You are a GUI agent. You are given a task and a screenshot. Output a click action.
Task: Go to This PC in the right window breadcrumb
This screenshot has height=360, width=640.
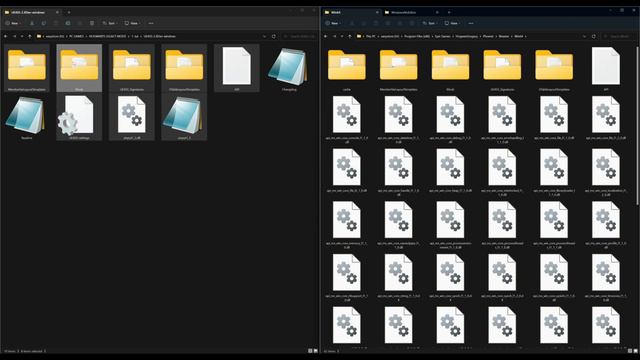tap(371, 36)
